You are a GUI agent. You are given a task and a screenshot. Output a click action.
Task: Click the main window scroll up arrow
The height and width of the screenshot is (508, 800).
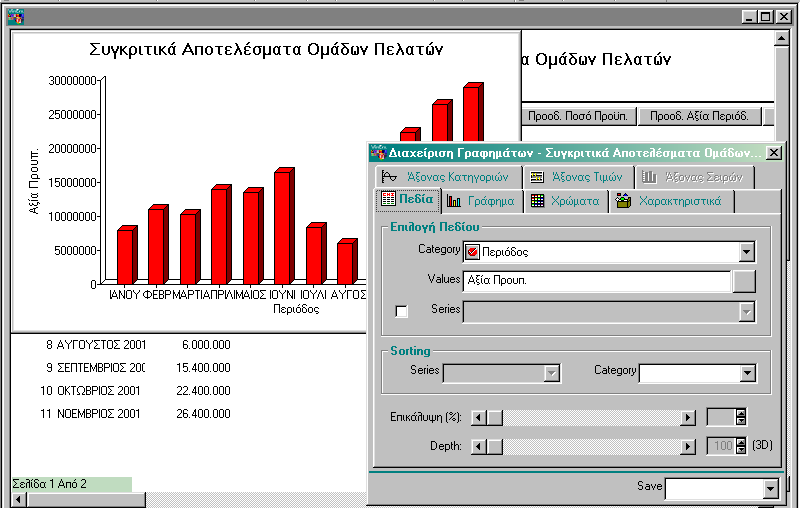coord(782,38)
